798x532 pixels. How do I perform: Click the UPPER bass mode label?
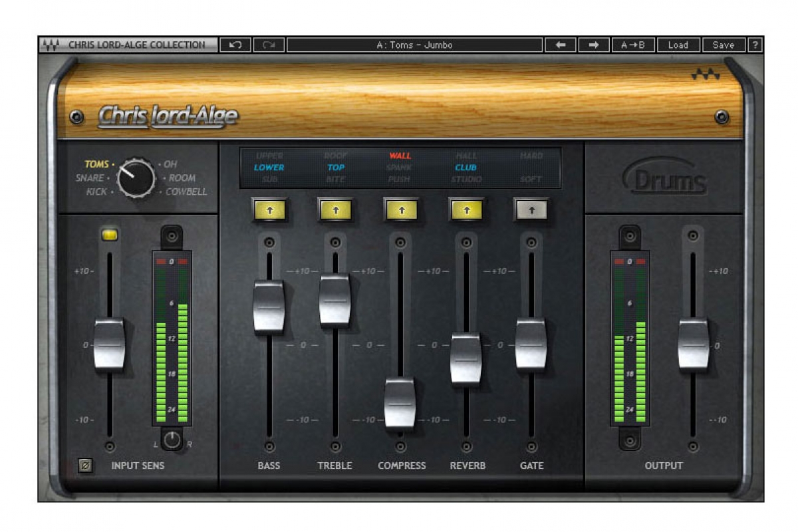(x=269, y=156)
